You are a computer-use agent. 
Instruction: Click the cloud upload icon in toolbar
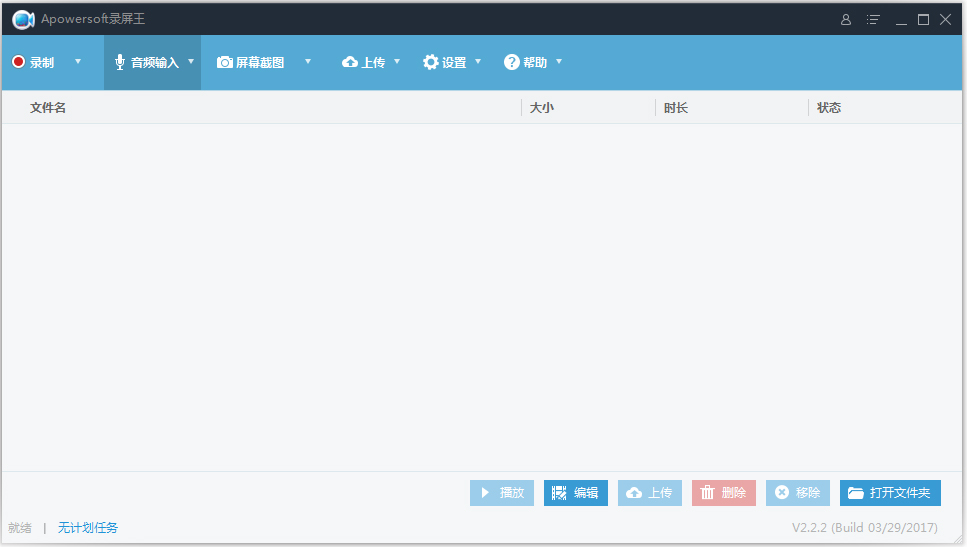[350, 62]
